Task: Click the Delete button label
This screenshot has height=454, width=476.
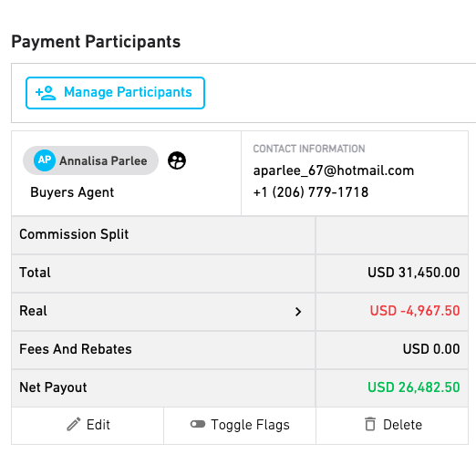Action: point(402,425)
